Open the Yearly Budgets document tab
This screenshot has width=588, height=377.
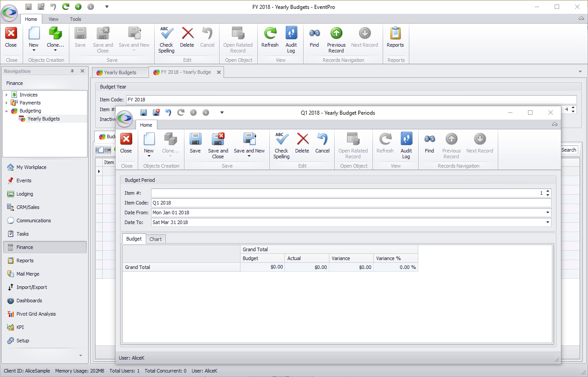[x=120, y=72]
